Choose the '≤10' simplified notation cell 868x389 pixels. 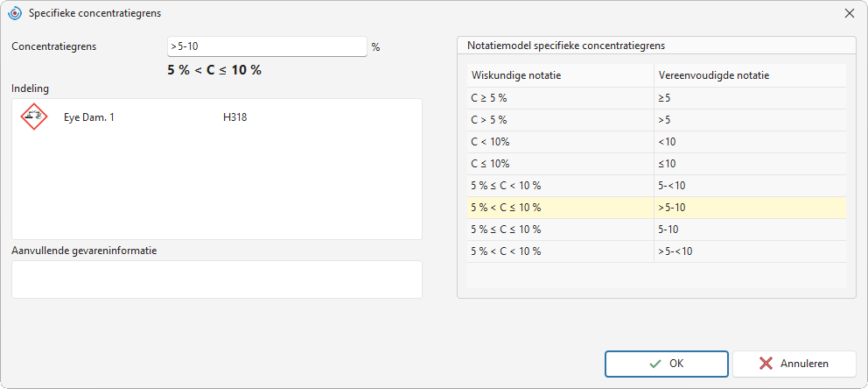pos(750,164)
